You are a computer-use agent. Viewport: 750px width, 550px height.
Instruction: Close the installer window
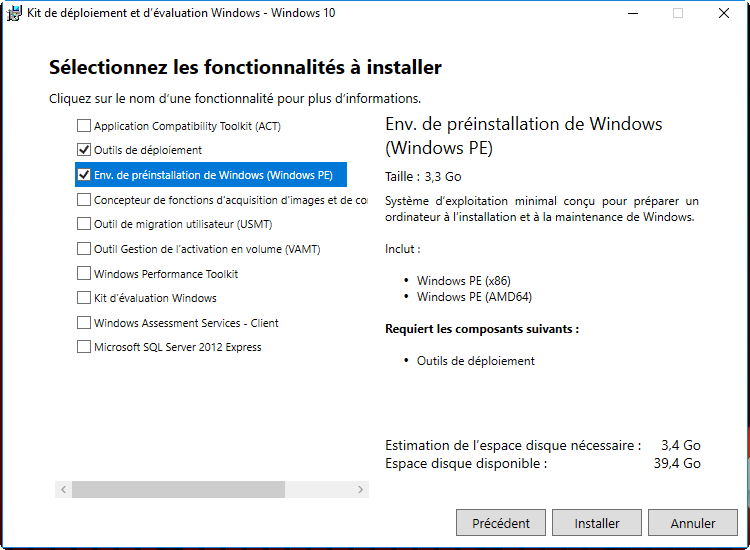pyautogui.click(x=723, y=13)
